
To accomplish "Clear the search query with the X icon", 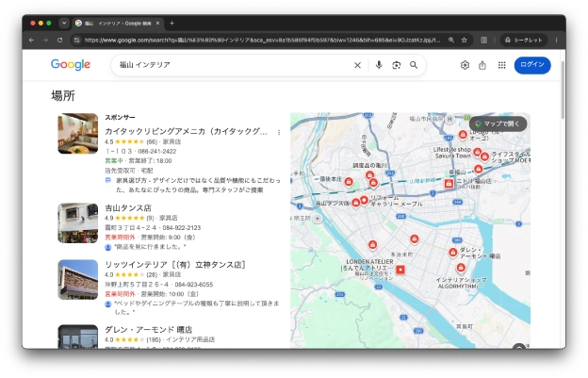I will (357, 65).
